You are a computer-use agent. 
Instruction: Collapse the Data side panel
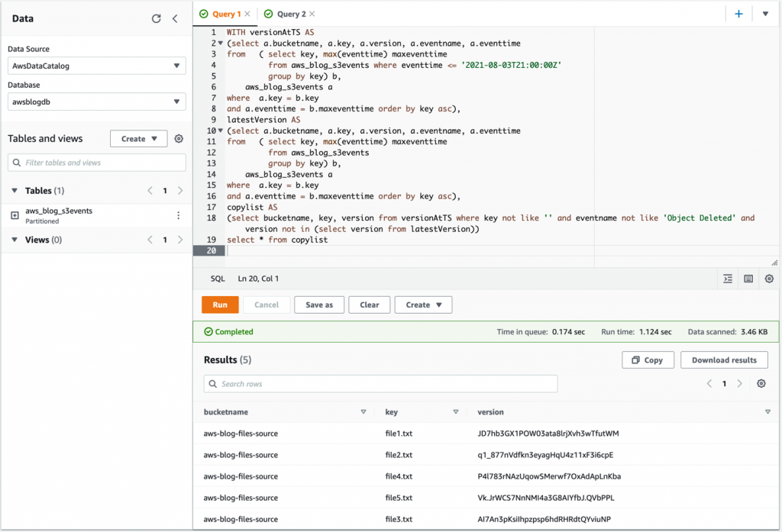pyautogui.click(x=175, y=18)
